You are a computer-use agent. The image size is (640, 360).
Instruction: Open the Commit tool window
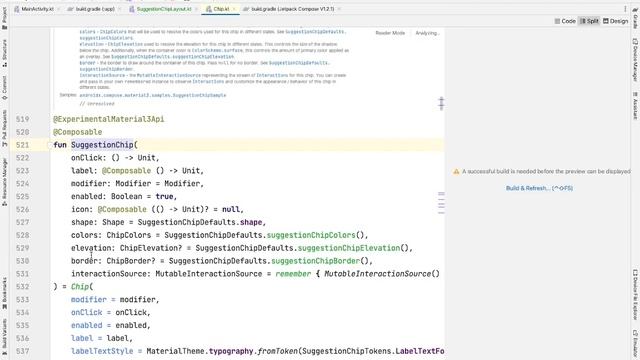4,87
